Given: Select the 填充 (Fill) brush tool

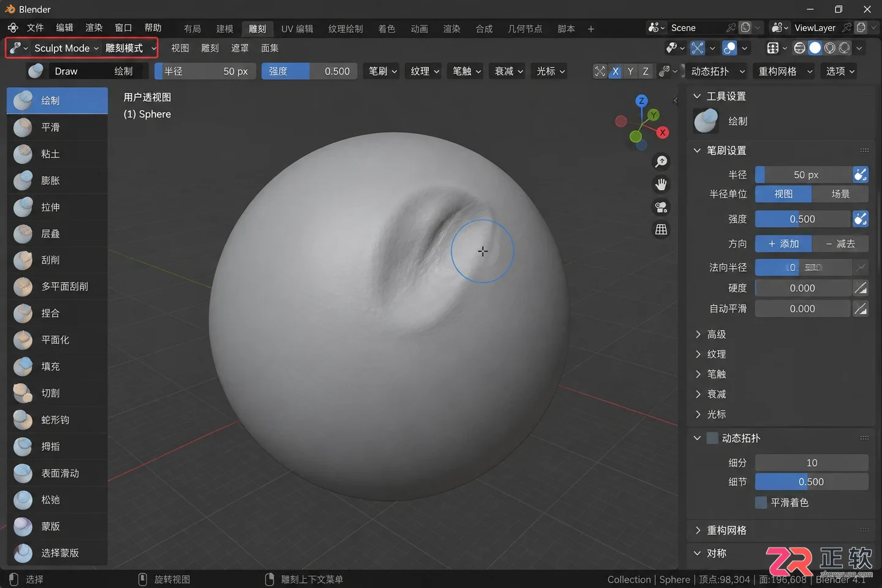Looking at the screenshot, I should 57,366.
